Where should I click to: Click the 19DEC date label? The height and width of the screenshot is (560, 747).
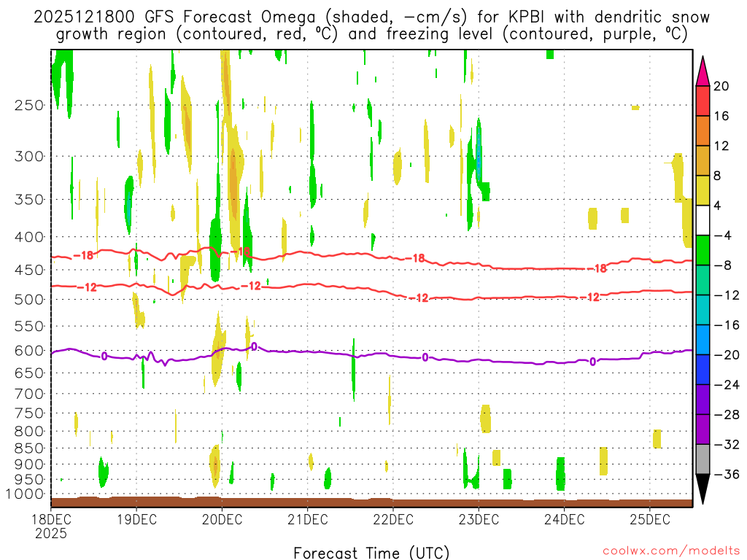136,519
